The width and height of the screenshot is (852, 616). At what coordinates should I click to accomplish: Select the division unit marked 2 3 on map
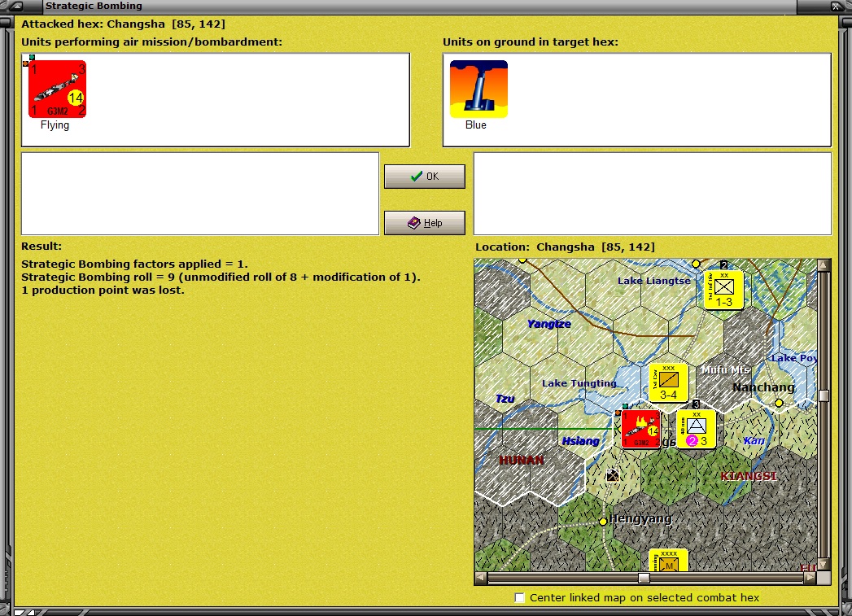696,429
